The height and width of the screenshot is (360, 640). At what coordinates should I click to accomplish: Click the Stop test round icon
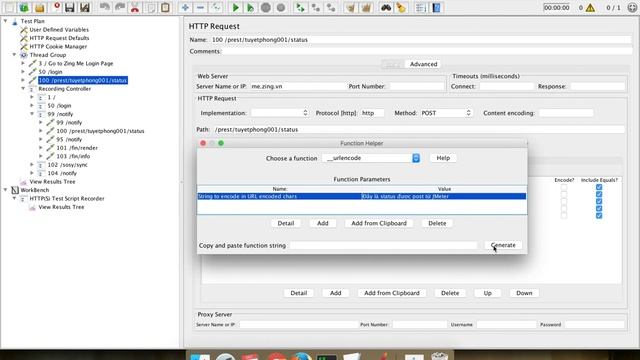point(266,7)
